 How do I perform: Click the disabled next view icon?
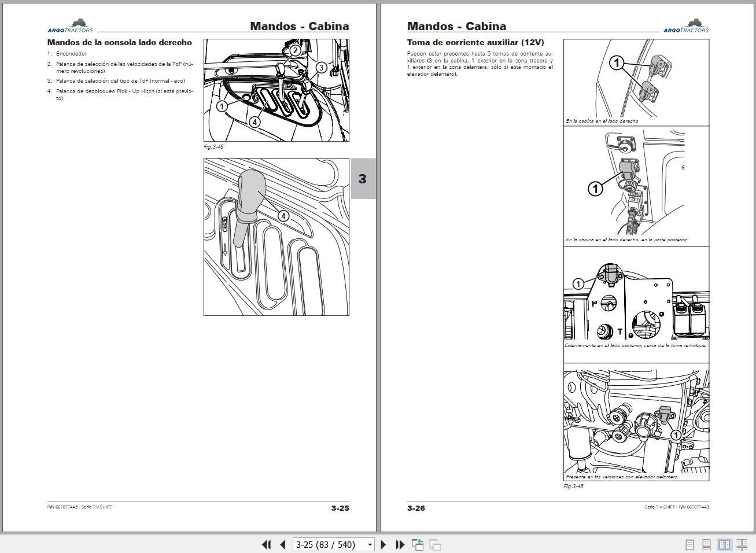[x=434, y=544]
